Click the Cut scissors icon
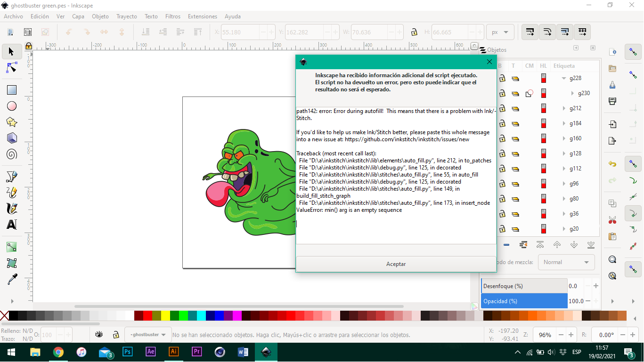644x362 pixels. pyautogui.click(x=612, y=220)
